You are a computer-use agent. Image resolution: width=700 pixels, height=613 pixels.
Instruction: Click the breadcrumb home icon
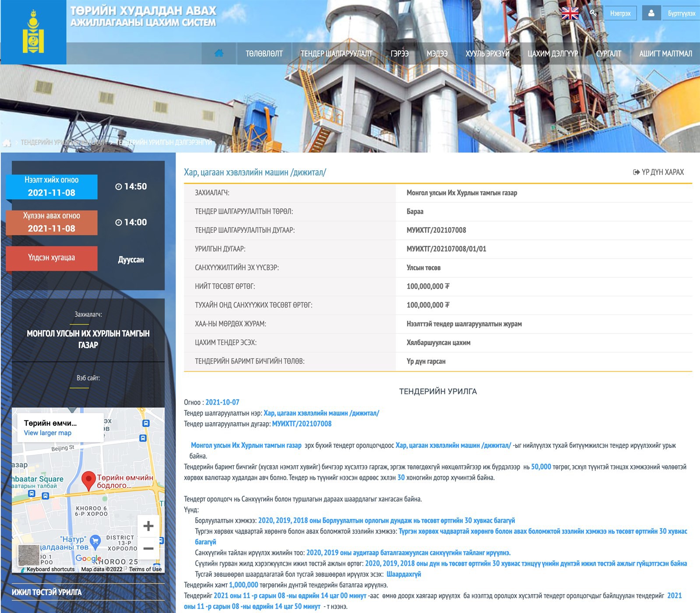coord(7,143)
